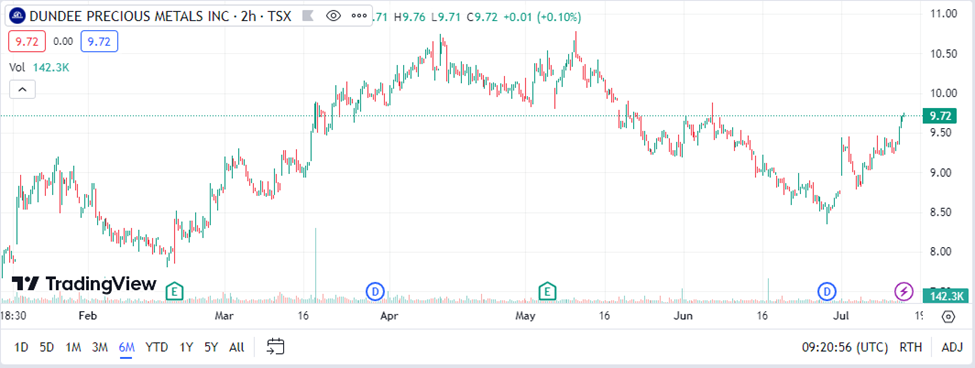Click the Jun label on time axis

tap(683, 316)
